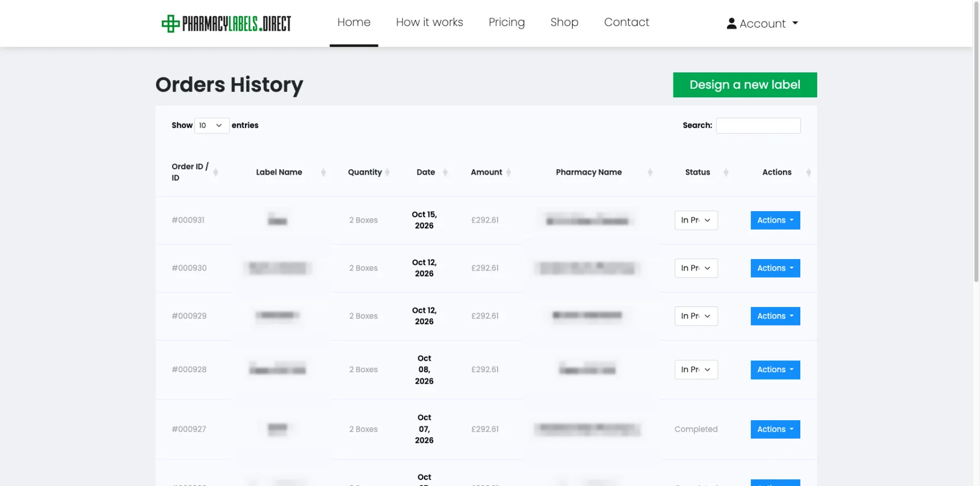Click the Oct 08, 2026 date cell
980x486 pixels.
424,370
